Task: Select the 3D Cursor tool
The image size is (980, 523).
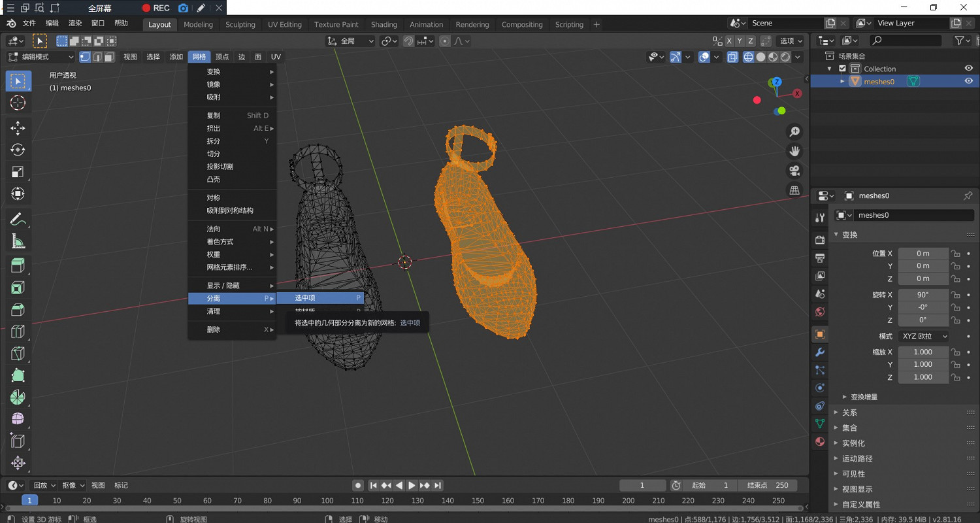Action: [18, 103]
